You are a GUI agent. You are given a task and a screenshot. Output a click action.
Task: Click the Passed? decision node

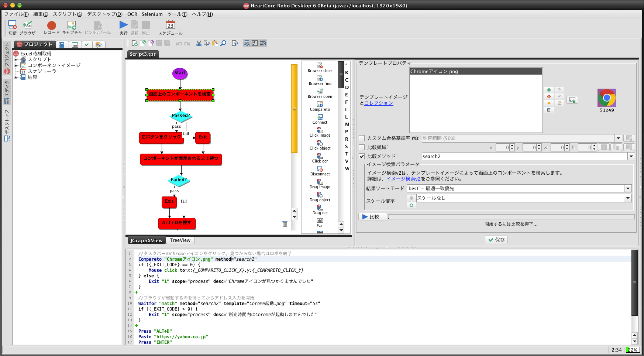pyautogui.click(x=181, y=116)
